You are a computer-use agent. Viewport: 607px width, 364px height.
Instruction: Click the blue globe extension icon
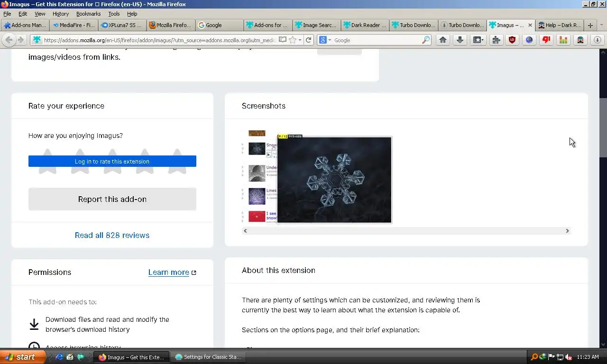pyautogui.click(x=529, y=40)
